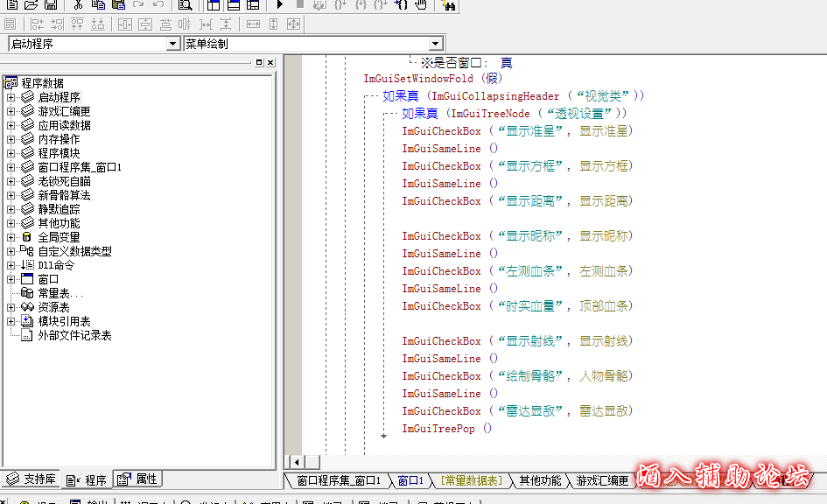Open the 菜单绘制 subroutine dropdown

pyautogui.click(x=436, y=44)
